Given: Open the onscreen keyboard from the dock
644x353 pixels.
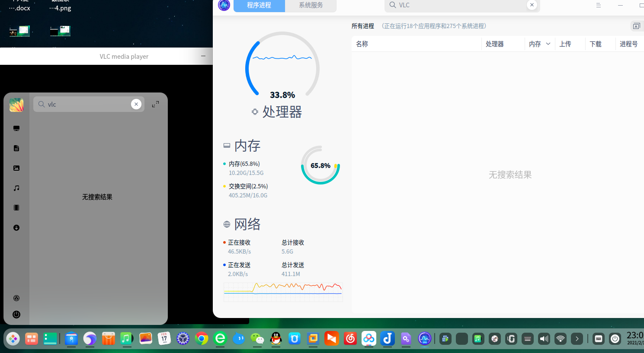Looking at the screenshot, I should 599,339.
